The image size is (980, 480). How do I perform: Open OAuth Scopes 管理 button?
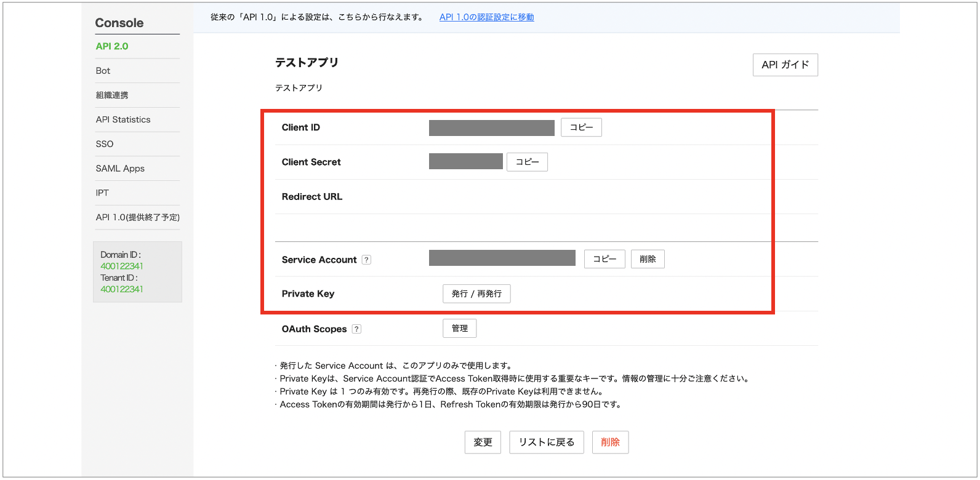(459, 329)
